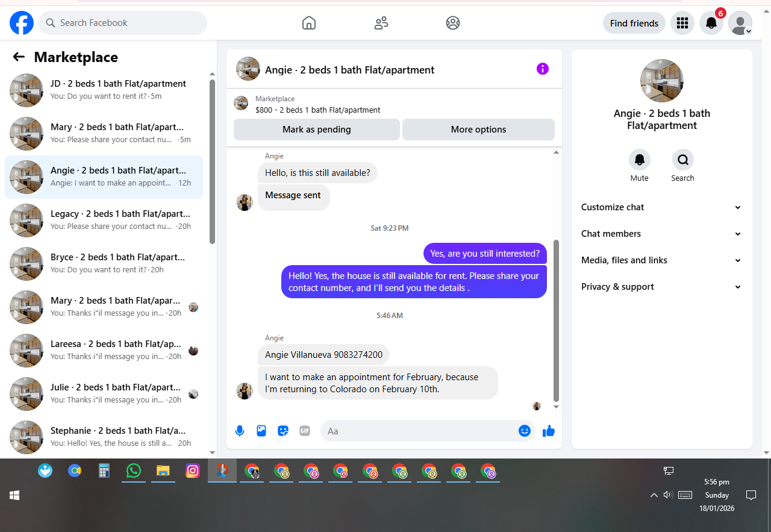Viewport: 771px width, 532px height.
Task: Open File Explorer from the taskbar
Action: point(163,471)
